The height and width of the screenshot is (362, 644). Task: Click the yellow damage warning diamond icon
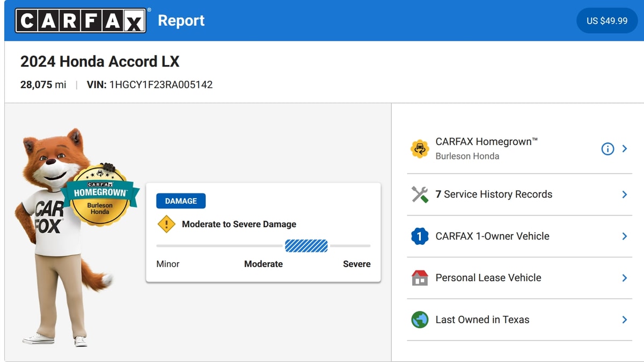click(x=166, y=224)
